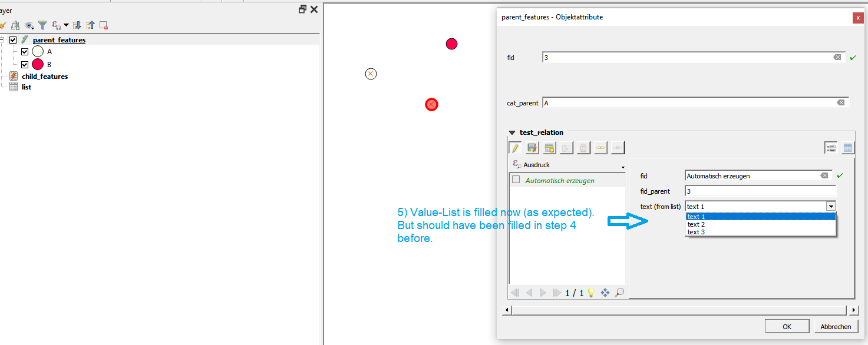Switch relation view to table layout
868x345 pixels.
click(x=847, y=147)
